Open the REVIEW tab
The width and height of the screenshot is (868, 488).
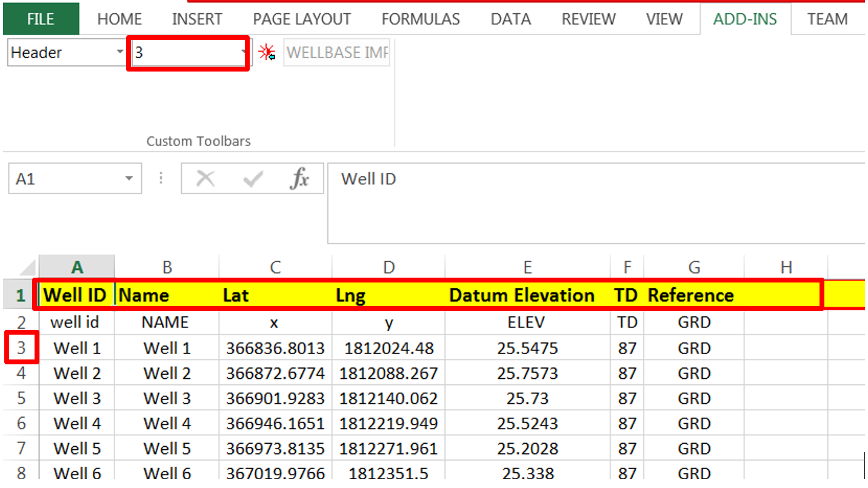(x=589, y=19)
